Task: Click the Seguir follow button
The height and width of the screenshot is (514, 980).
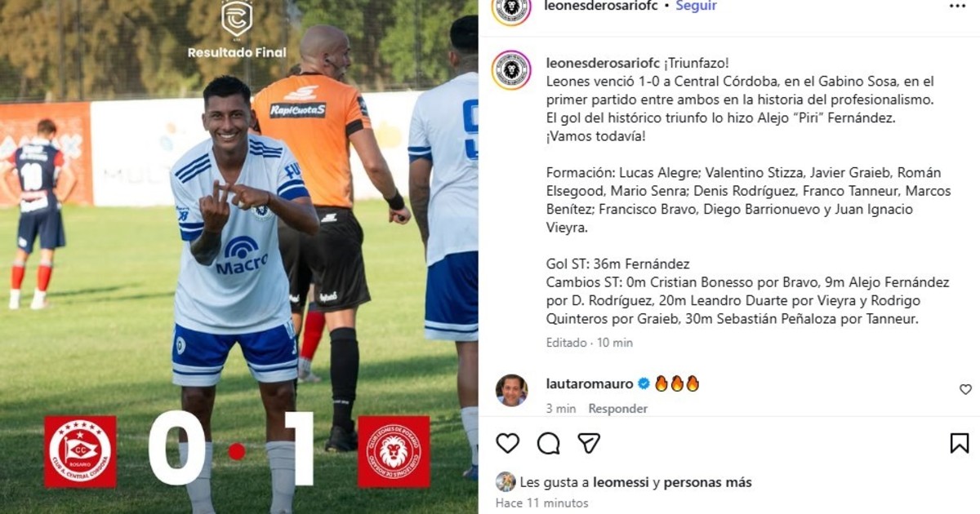Action: click(697, 6)
